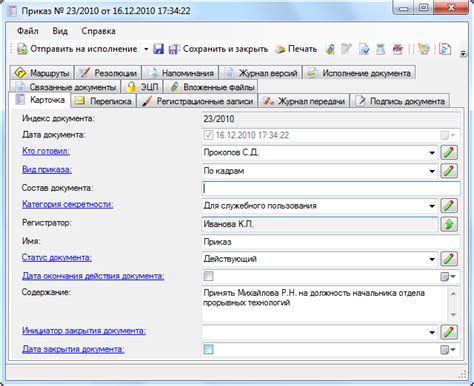The image size is (474, 386).
Task: Click the paperclip attach icon in toolbar
Action: pyautogui.click(x=330, y=49)
